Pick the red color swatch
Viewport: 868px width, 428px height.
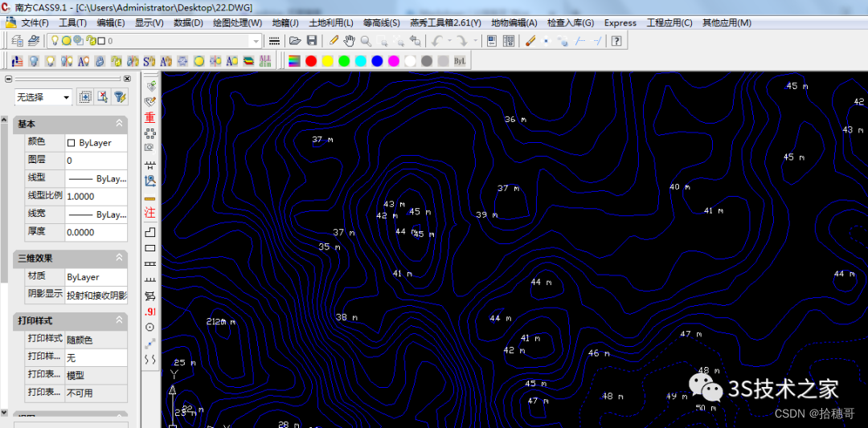[311, 61]
